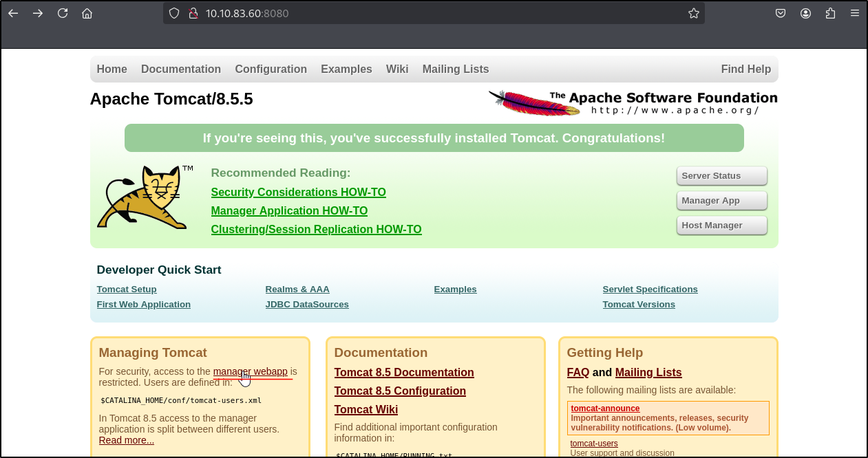Open the Firefox hamburger menu
Image resolution: width=868 pixels, height=458 pixels.
tap(855, 13)
